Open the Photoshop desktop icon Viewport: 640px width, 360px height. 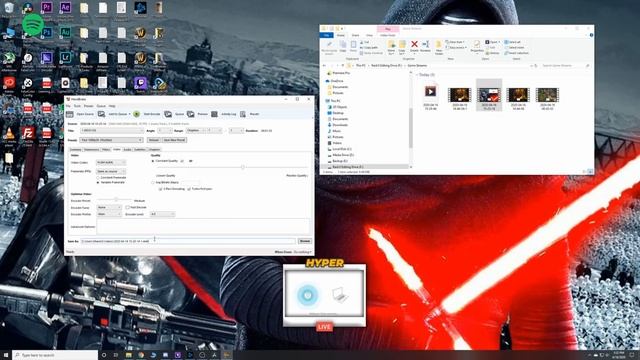(x=47, y=33)
